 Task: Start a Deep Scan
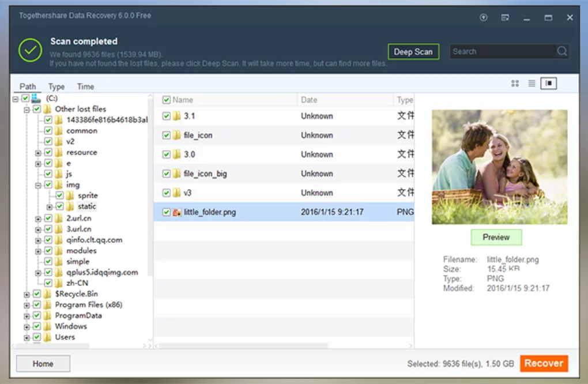(413, 52)
